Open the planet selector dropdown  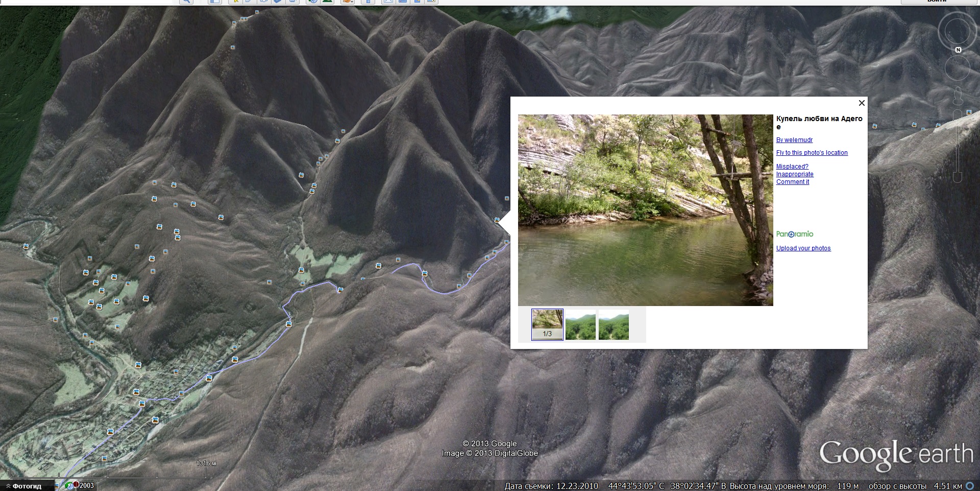(348, 2)
